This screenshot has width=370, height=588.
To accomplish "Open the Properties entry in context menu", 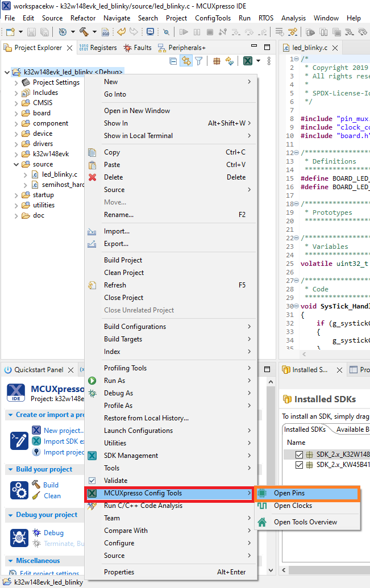I will point(119,572).
